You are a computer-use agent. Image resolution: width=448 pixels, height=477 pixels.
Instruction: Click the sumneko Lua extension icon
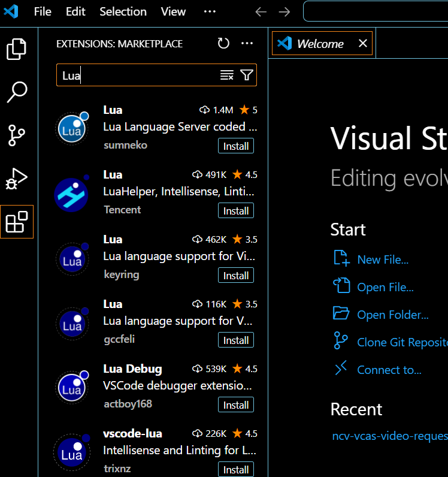[x=72, y=129]
